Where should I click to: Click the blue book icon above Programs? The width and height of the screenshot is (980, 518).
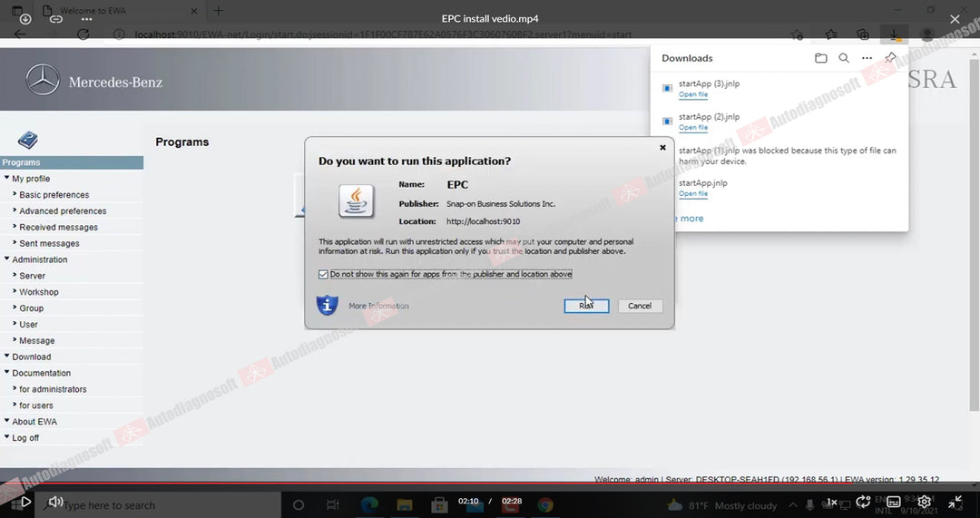pyautogui.click(x=27, y=140)
